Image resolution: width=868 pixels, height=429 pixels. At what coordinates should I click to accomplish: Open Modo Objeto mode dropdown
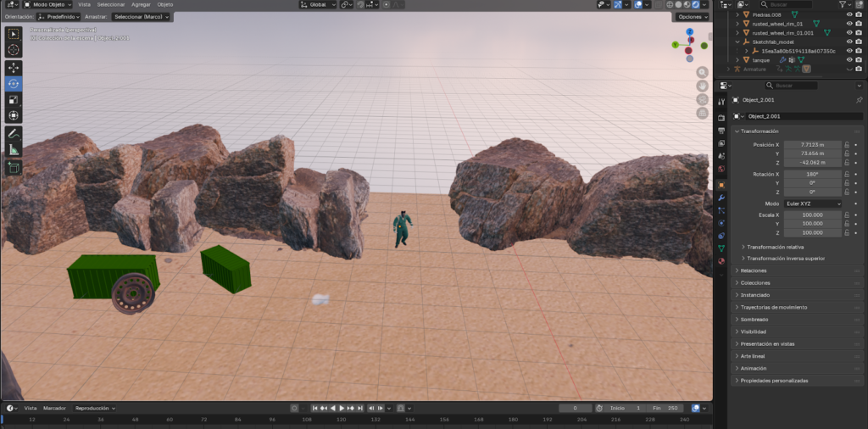pos(47,4)
